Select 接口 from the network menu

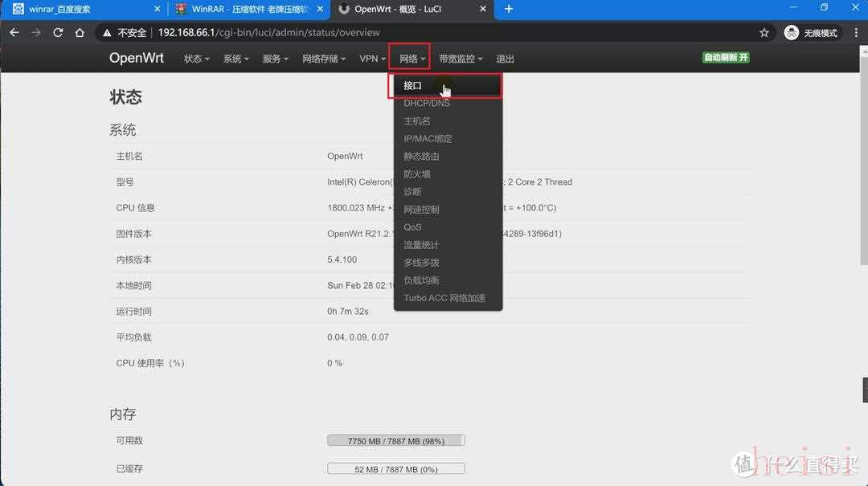(x=413, y=86)
